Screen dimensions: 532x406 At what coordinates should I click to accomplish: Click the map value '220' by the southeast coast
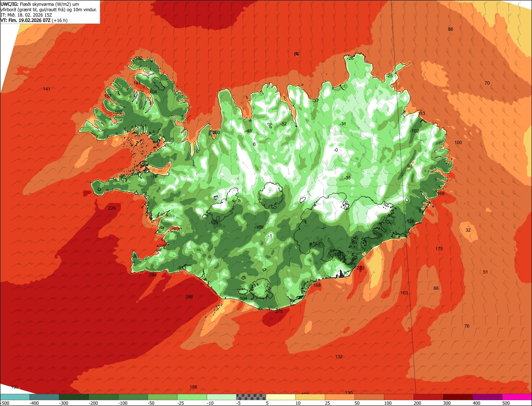[x=360, y=268]
